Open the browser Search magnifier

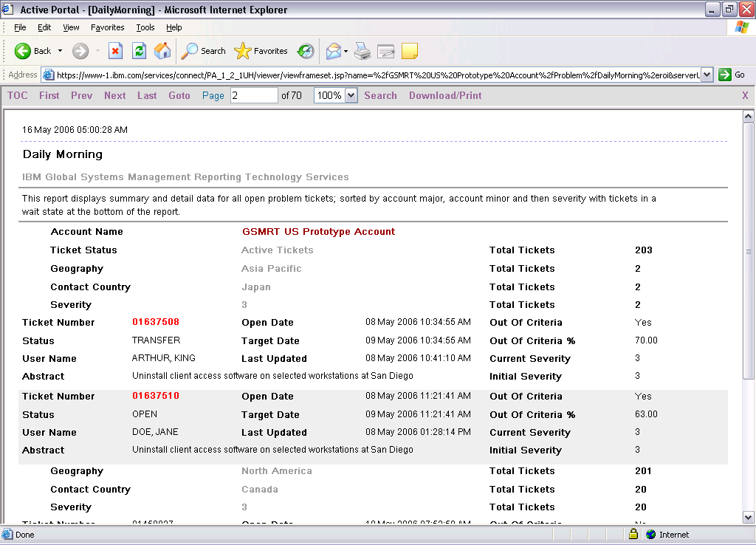189,51
